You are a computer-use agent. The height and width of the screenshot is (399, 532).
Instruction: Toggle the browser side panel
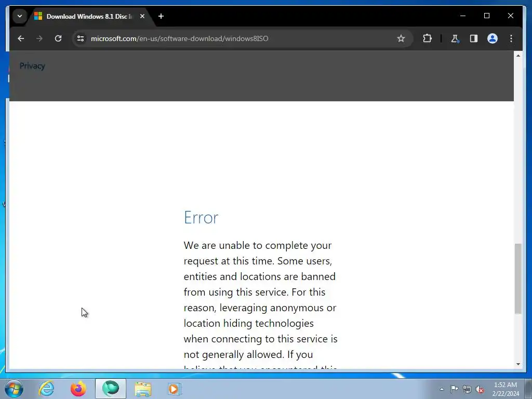click(474, 38)
